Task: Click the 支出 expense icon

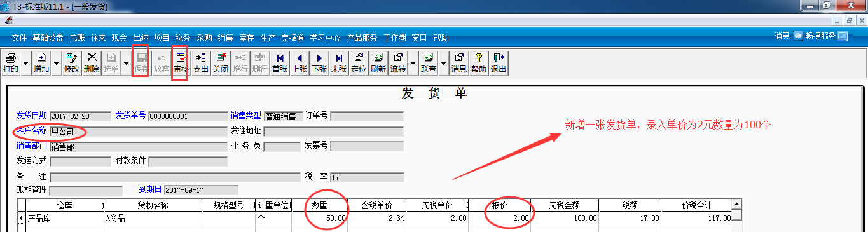Action: point(200,62)
